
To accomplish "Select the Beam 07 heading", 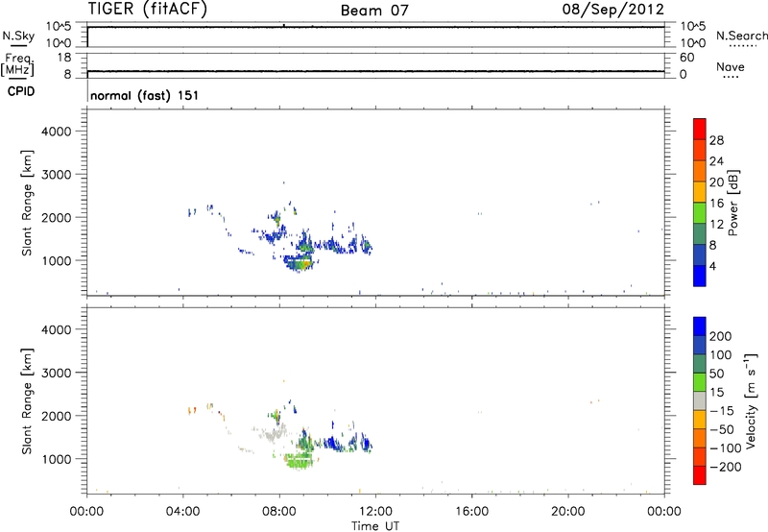I will (374, 11).
